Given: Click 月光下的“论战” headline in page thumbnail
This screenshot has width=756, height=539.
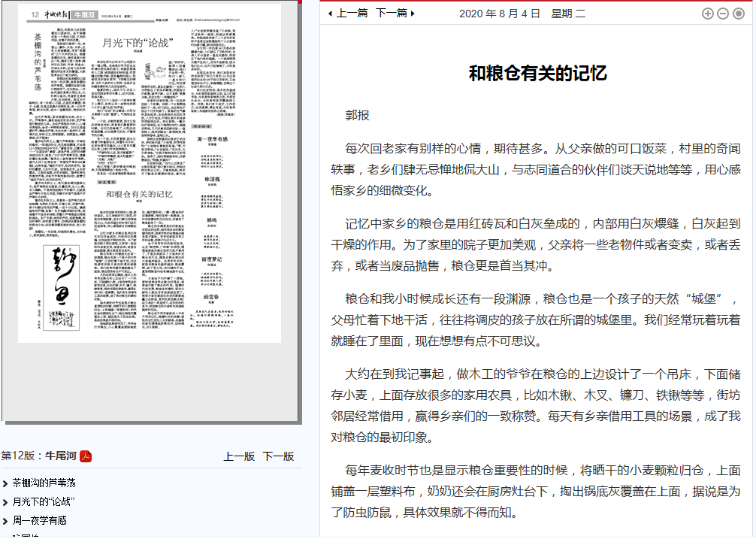Looking at the screenshot, I should coord(138,43).
